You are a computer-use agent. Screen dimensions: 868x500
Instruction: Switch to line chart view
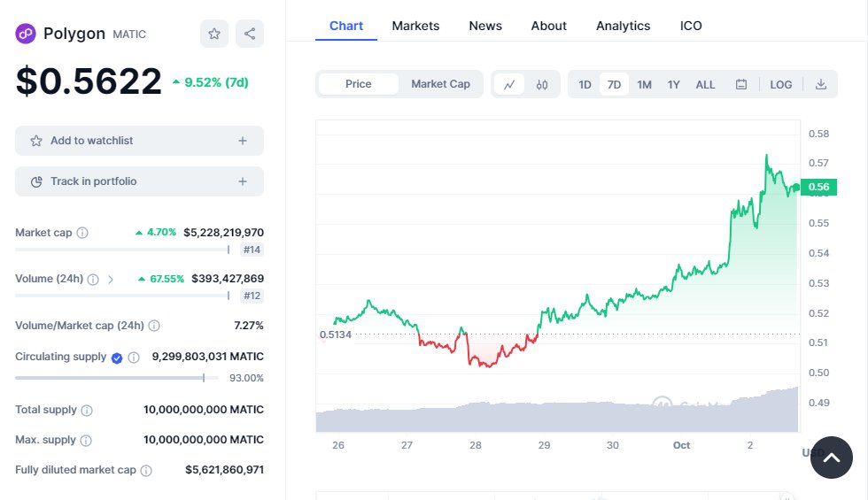[x=509, y=85]
